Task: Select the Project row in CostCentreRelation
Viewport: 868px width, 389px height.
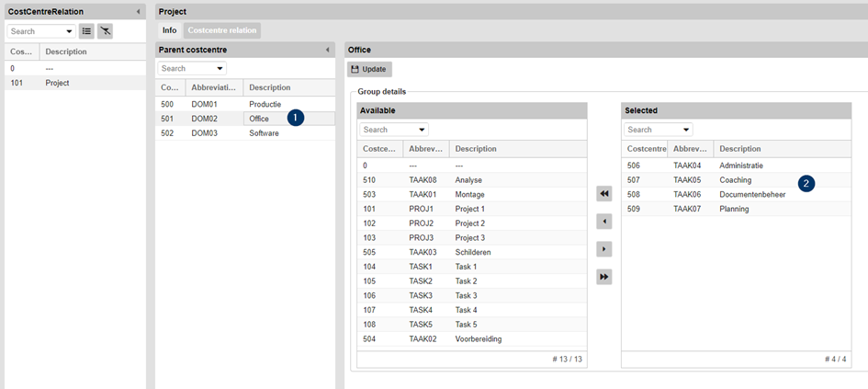Action: tap(58, 83)
